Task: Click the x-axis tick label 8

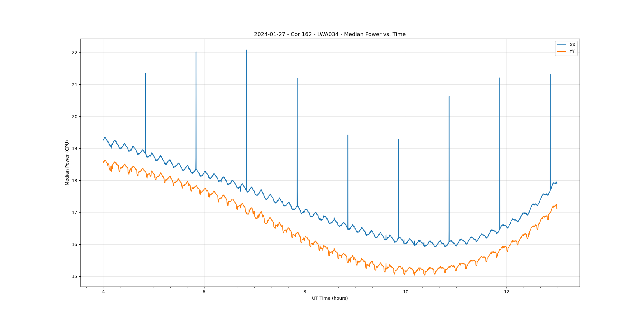Action: click(305, 292)
